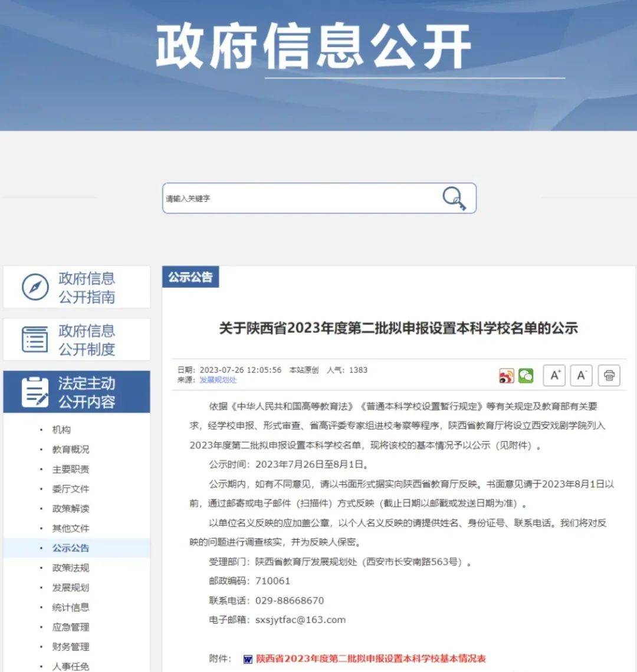Open 政府信息公开指南 section

(x=77, y=287)
